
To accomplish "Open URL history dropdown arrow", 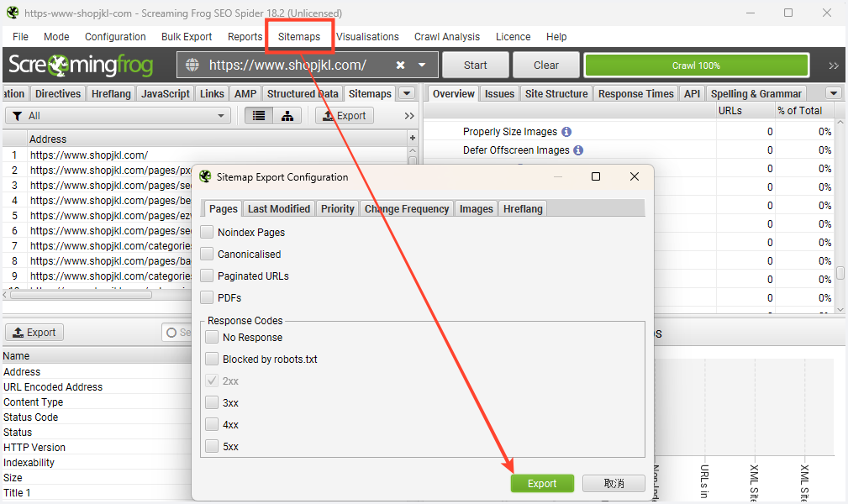I will [x=422, y=66].
